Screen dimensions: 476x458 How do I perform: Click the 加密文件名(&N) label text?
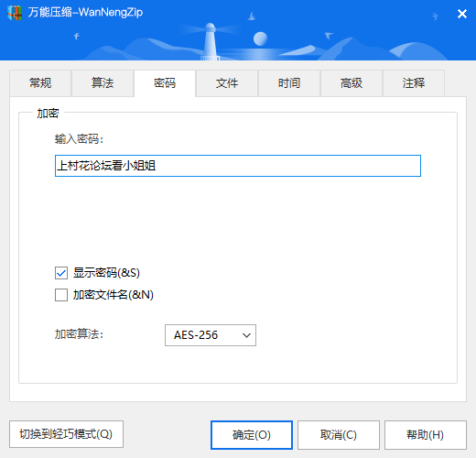point(114,295)
